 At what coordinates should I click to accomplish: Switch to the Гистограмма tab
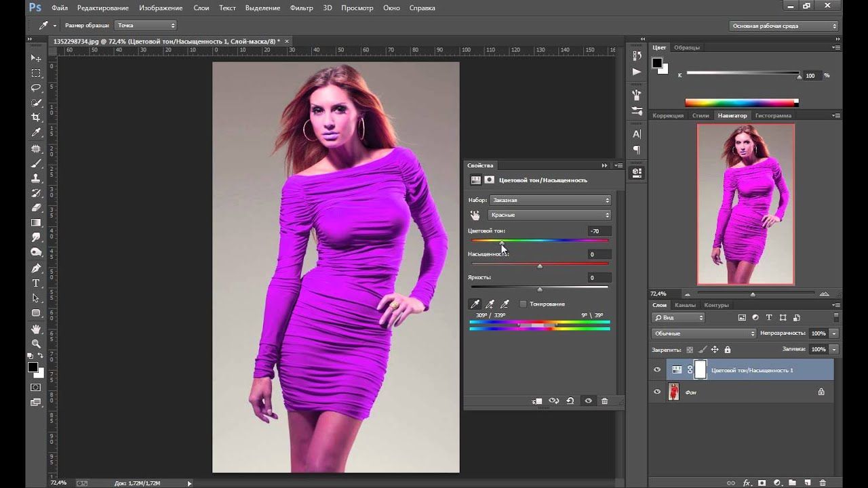click(x=773, y=116)
